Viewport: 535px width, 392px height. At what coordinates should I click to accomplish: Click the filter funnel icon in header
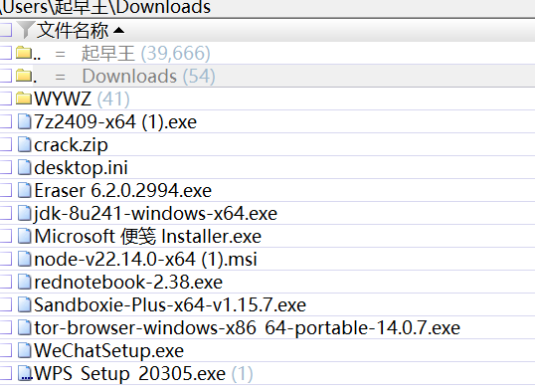pyautogui.click(x=25, y=30)
